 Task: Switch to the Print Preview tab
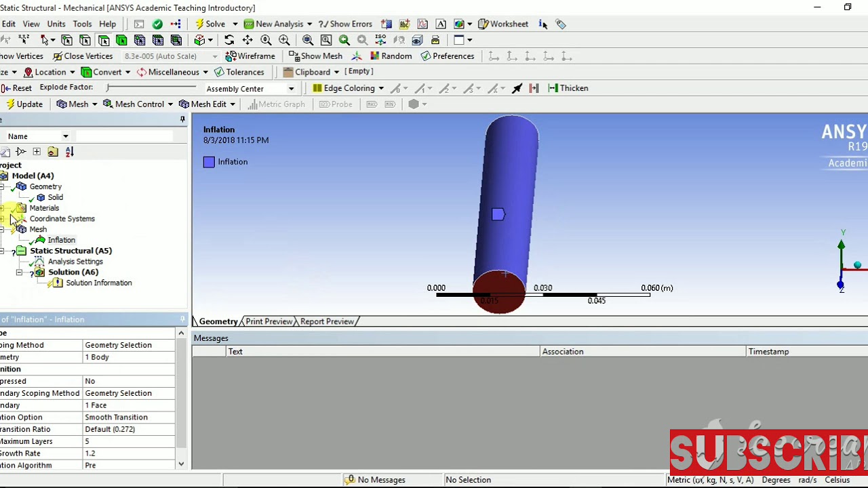(x=269, y=321)
